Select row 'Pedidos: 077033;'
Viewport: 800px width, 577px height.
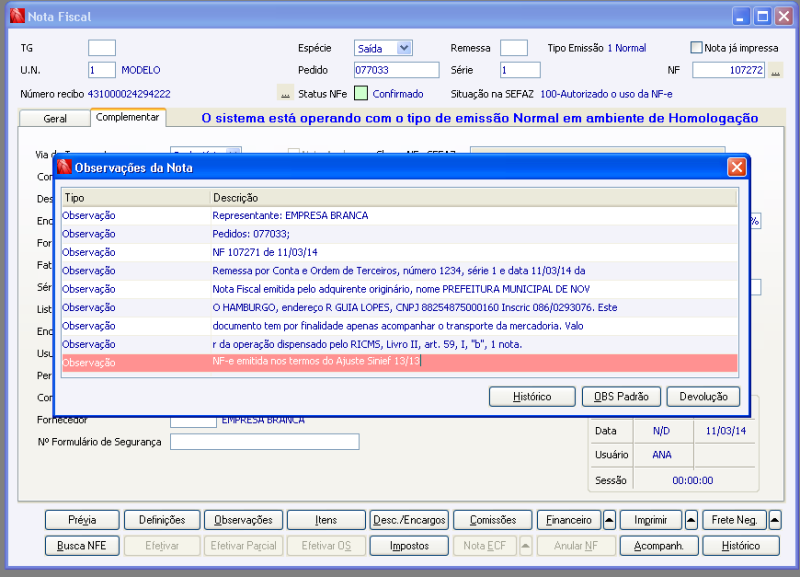pos(399,234)
